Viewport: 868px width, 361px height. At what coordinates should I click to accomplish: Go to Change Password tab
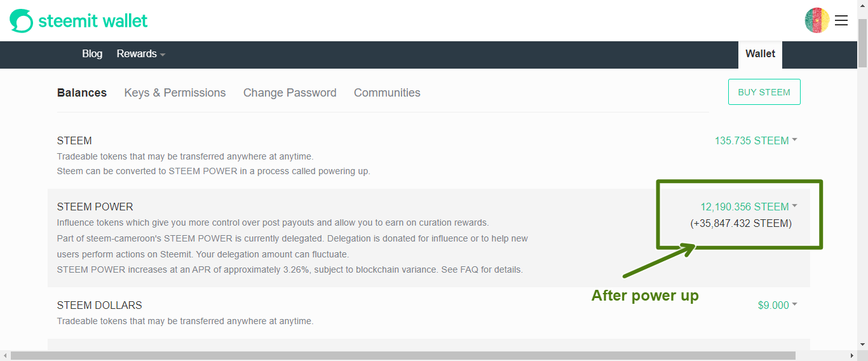point(290,93)
